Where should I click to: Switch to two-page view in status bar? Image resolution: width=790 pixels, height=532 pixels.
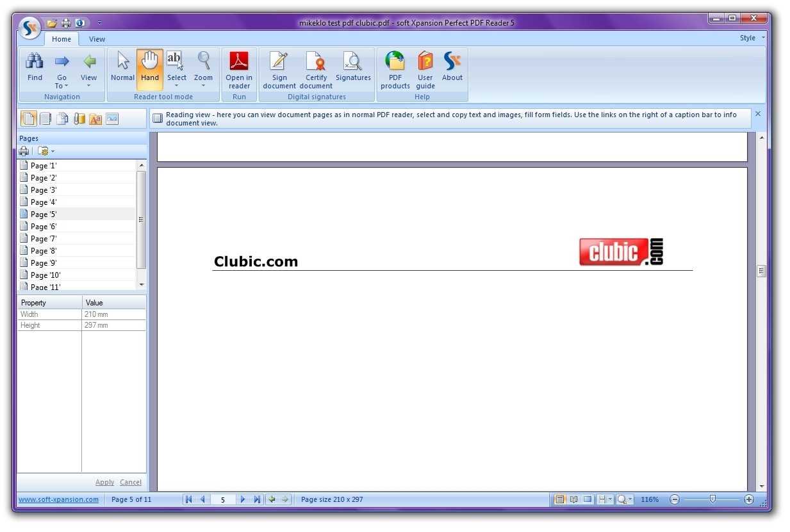tap(574, 499)
